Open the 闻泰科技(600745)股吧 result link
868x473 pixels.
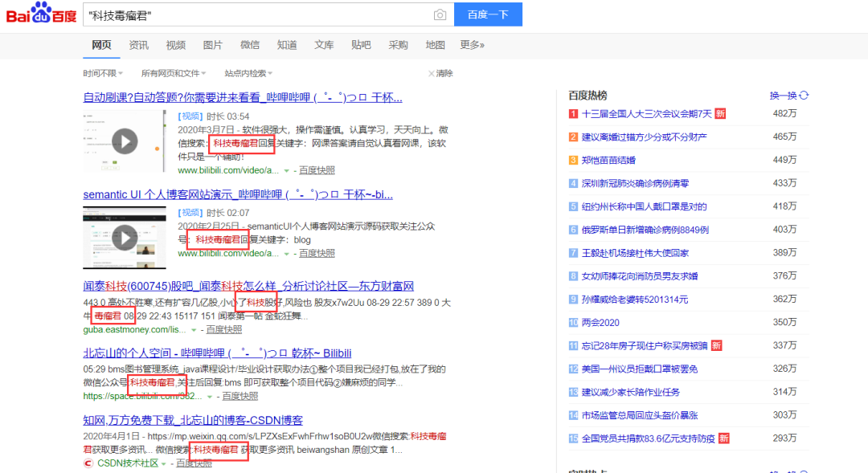tap(248, 286)
